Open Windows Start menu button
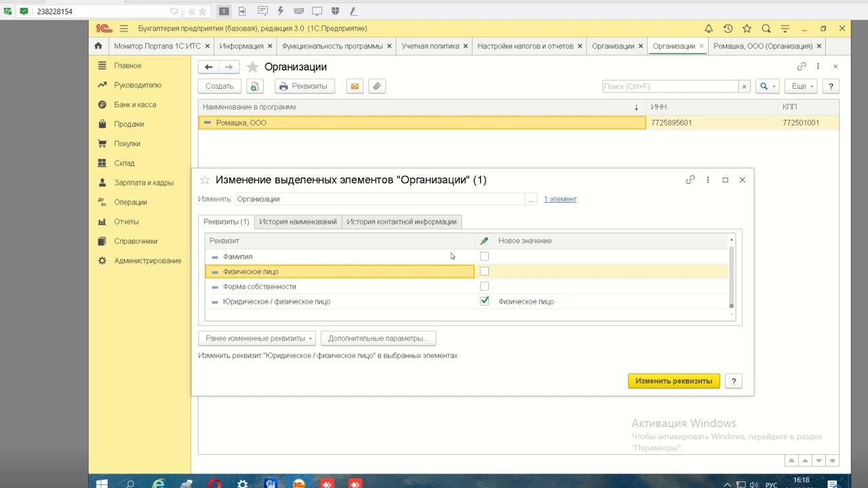868x488 pixels. (x=102, y=483)
